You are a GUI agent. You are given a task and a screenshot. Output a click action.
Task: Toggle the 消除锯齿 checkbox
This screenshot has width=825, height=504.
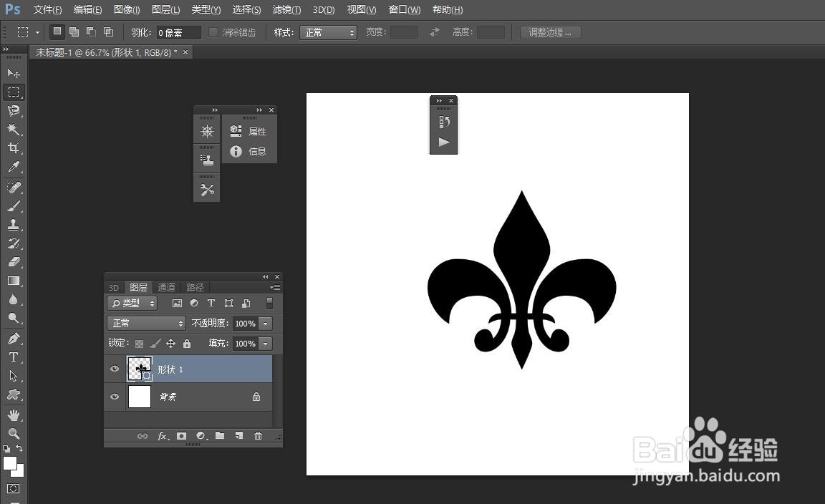[x=213, y=33]
